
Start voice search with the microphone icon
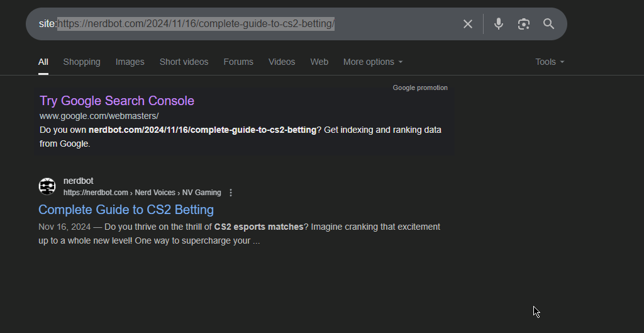pos(499,24)
